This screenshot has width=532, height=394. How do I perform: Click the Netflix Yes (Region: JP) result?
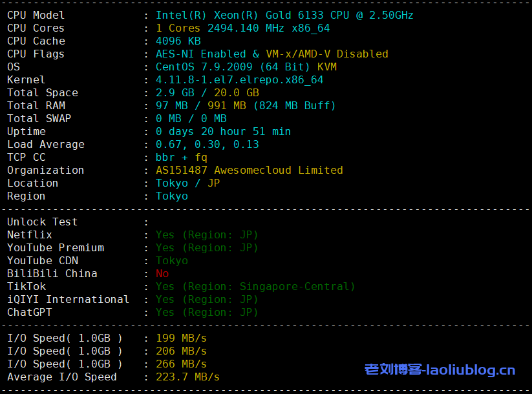point(207,234)
